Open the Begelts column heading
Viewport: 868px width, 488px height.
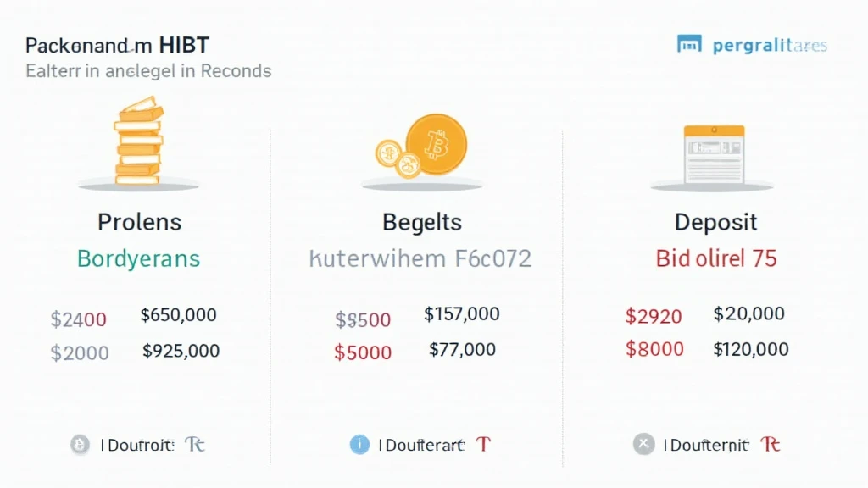point(422,223)
